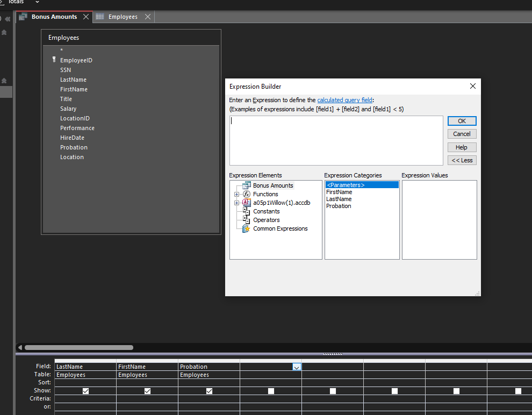Click the Employees table title bar
The width and height of the screenshot is (532, 415).
coord(131,38)
